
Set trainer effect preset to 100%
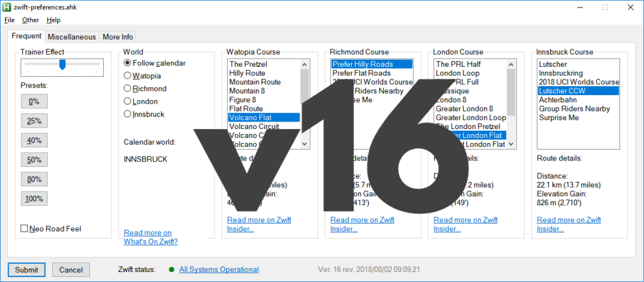click(34, 199)
